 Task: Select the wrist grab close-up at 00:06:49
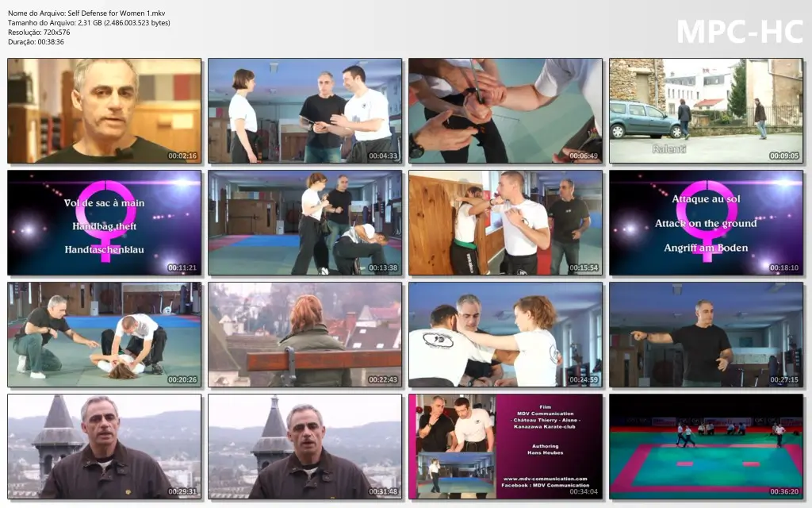click(504, 111)
